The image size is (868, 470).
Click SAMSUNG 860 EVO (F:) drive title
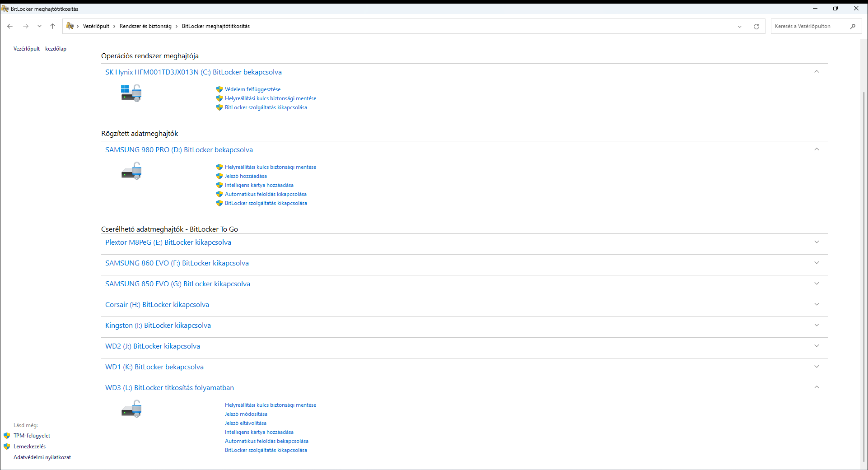[x=177, y=263]
